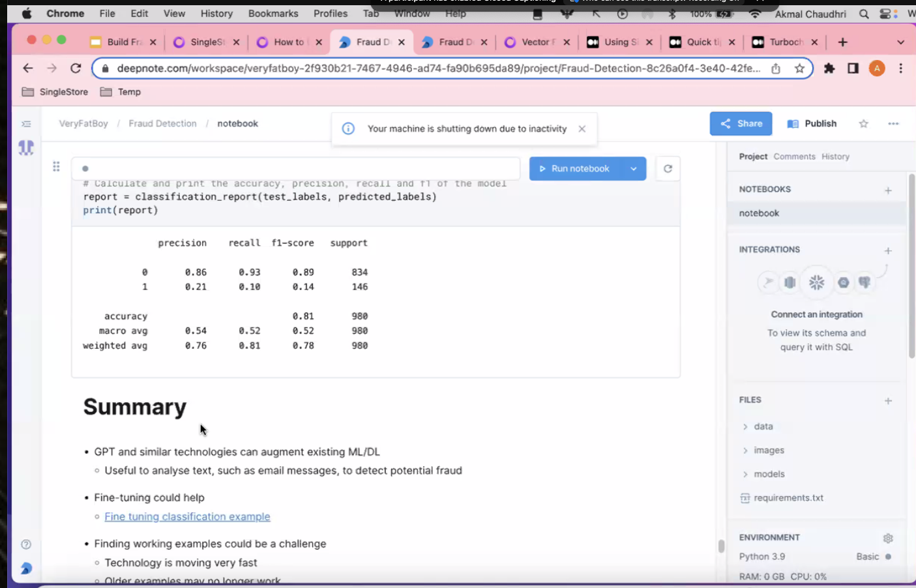Click the refresh icon beside Run notebook

point(668,169)
